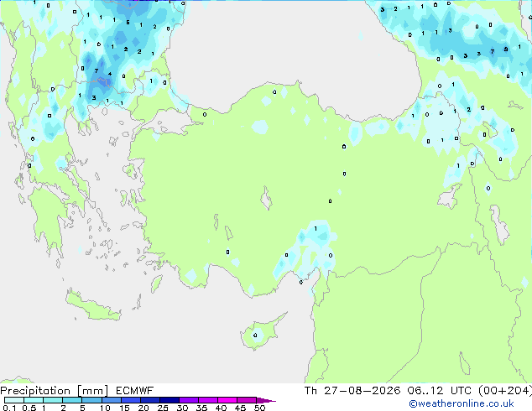Select the '(00+204)' forecast run label
Viewport: 532px width, 411px height.
coord(505,391)
